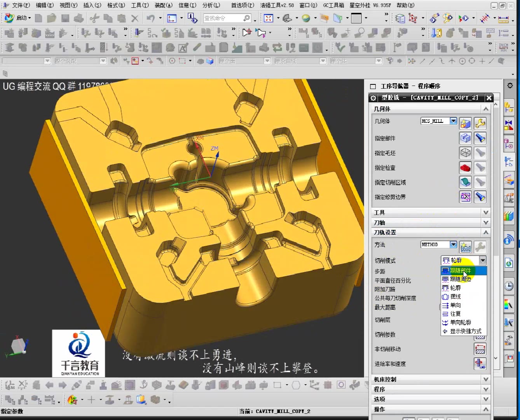Select 单向轮廓 cut pattern

[x=464, y=322]
